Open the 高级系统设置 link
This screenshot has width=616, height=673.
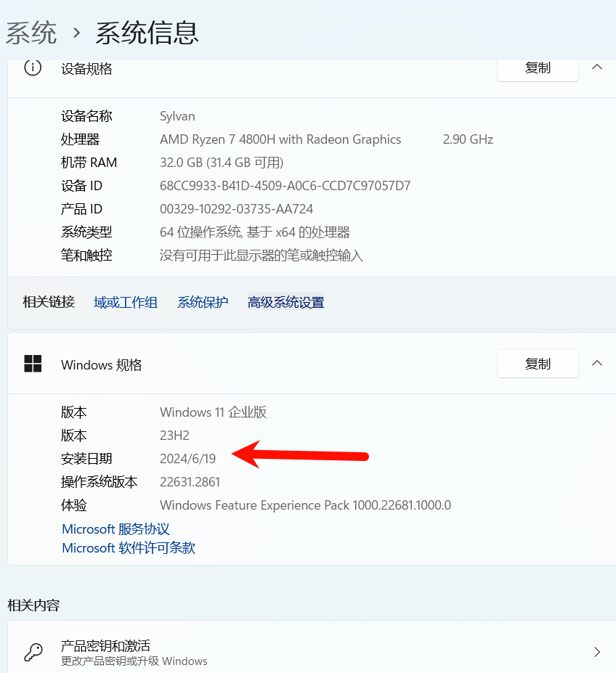click(286, 302)
